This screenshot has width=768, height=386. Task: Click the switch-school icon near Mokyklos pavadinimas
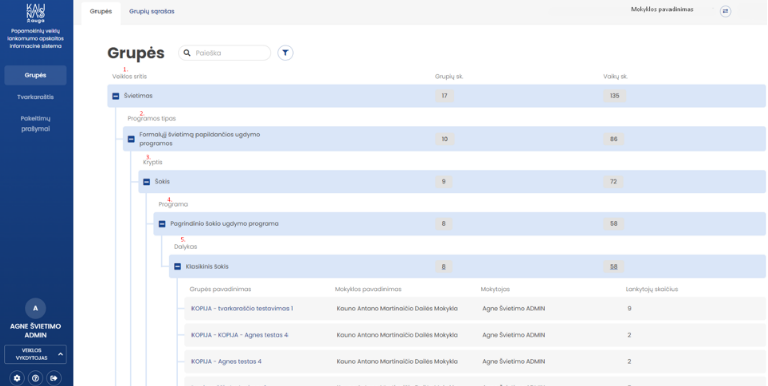[725, 11]
